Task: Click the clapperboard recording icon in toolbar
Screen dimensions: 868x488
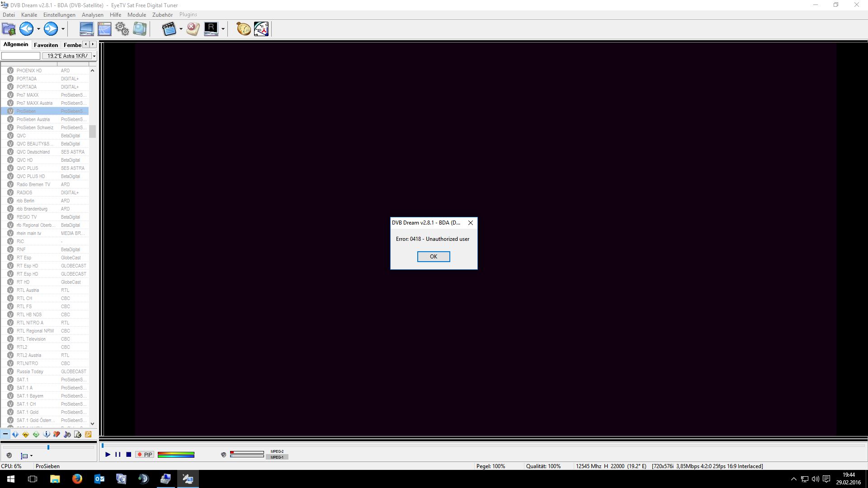Action: (x=169, y=29)
